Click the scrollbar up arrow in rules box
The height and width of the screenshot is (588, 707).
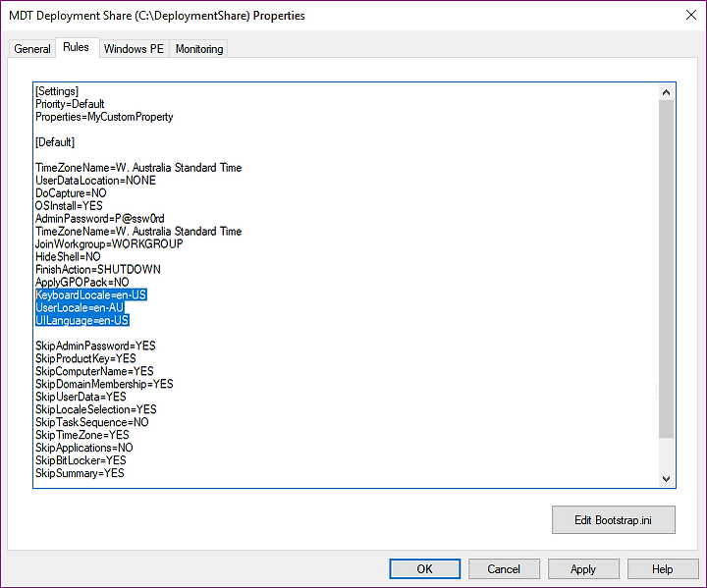click(x=666, y=92)
